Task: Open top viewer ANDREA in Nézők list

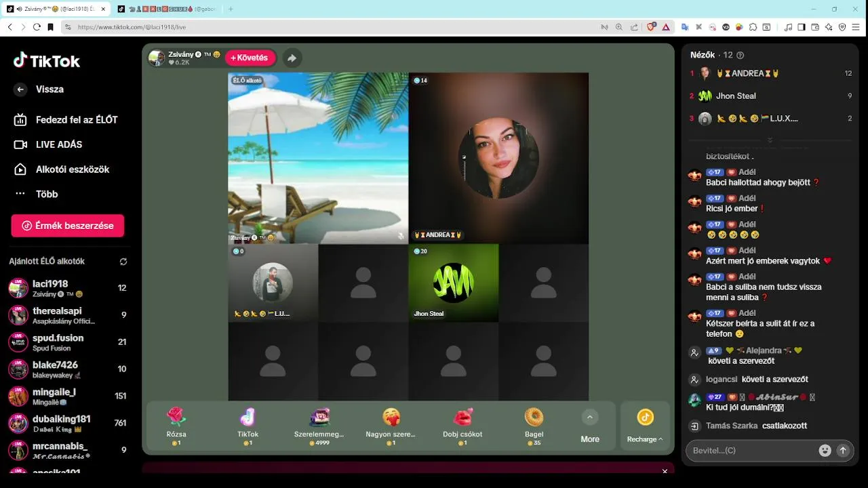Action: click(771, 73)
